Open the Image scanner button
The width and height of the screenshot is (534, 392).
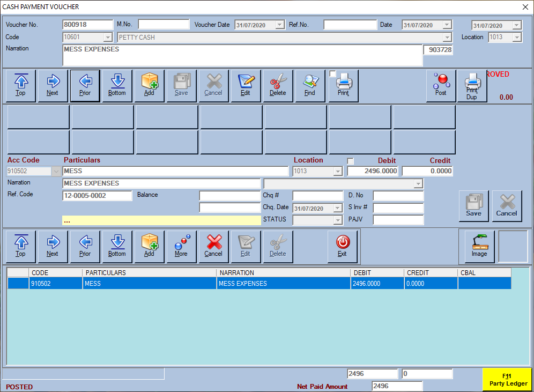(479, 247)
